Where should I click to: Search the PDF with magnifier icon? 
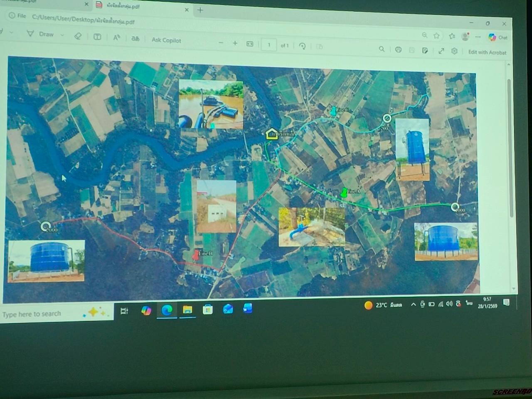coord(382,49)
